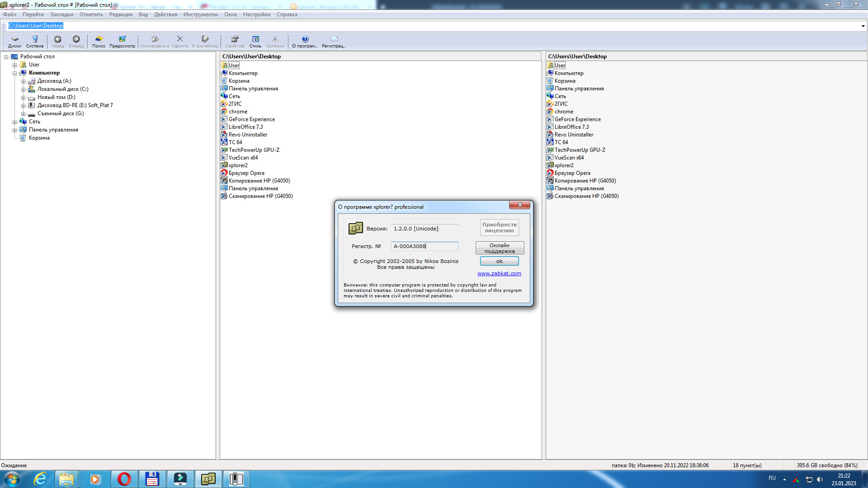Click the Диски toolbar icon

[x=14, y=41]
